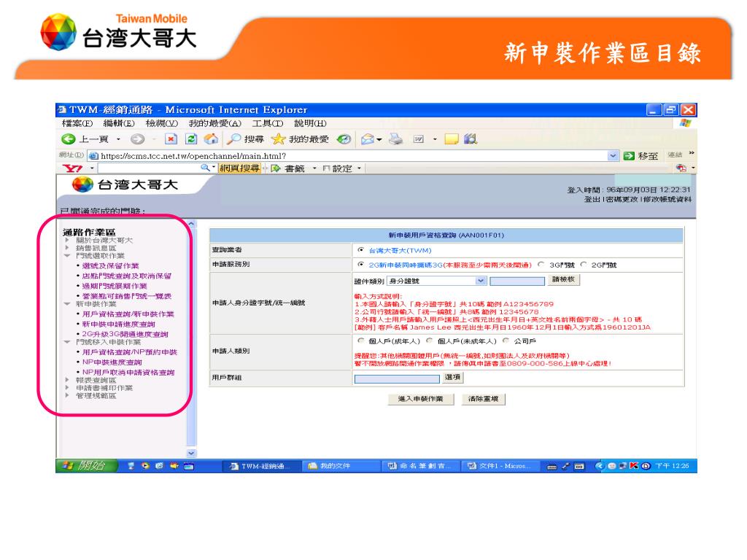Select the 3G門號 radio button
Image resolution: width=747 pixels, height=560 pixels.
coord(541,264)
